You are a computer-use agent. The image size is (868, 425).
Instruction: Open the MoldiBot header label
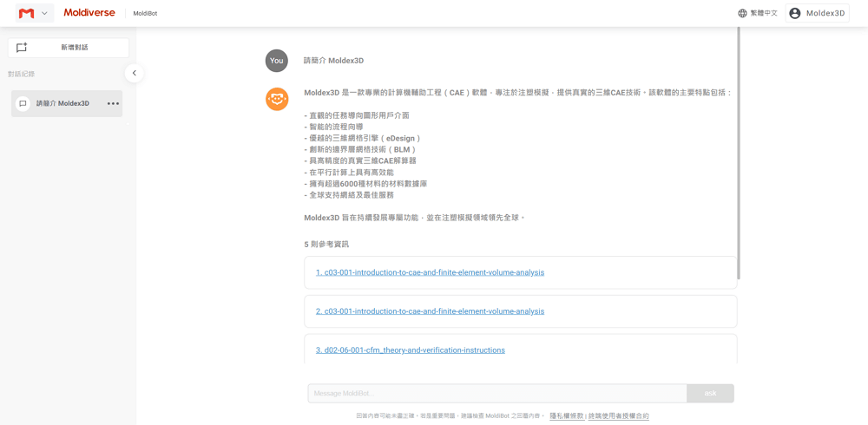145,13
